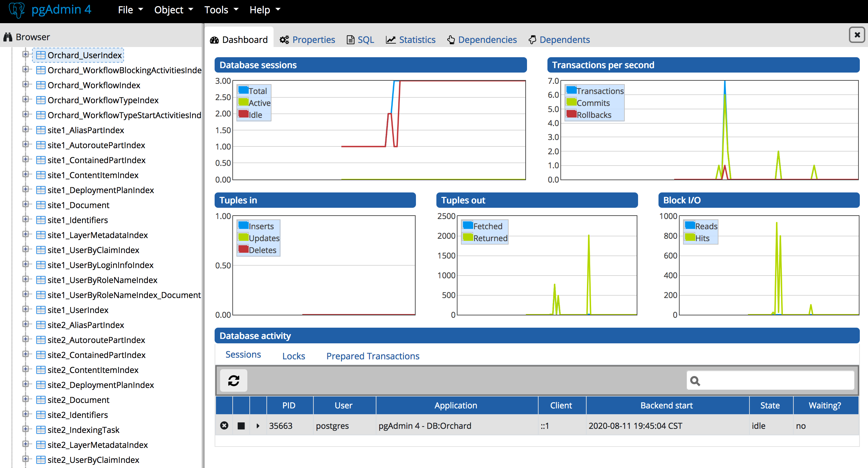
Task: Click the refresh sessions icon button
Action: [234, 380]
